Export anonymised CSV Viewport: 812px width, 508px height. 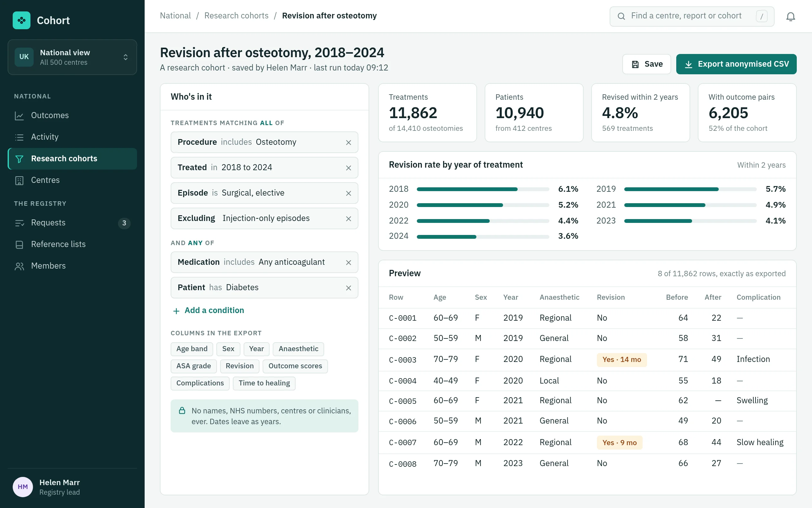736,64
